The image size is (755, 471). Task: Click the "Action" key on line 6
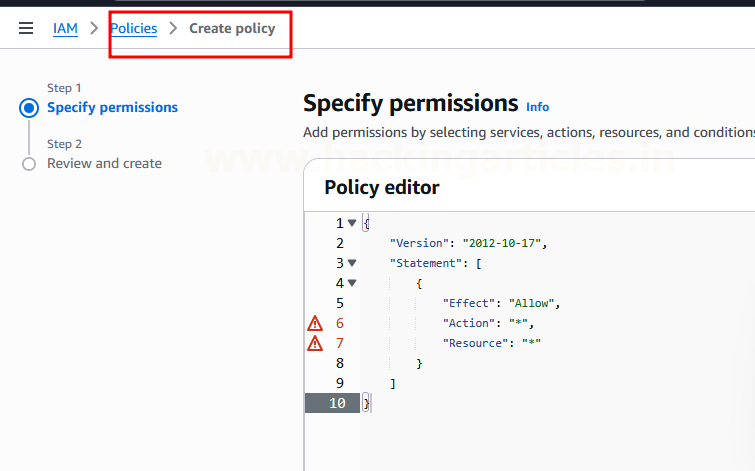[x=469, y=323]
